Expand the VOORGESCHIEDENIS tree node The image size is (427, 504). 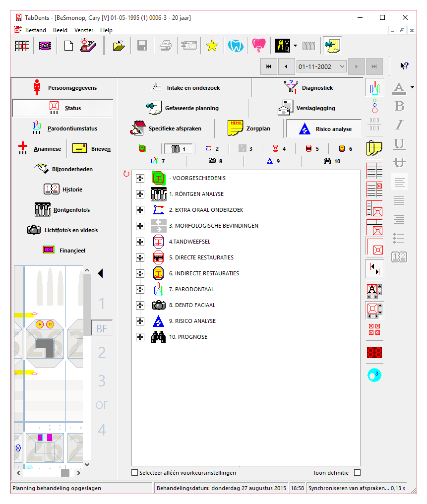tap(140, 179)
